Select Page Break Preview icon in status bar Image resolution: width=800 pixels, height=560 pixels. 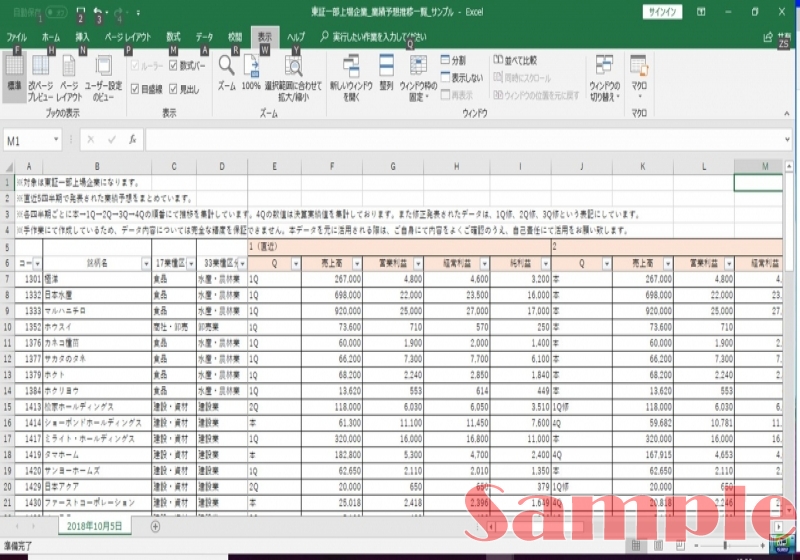click(x=680, y=546)
